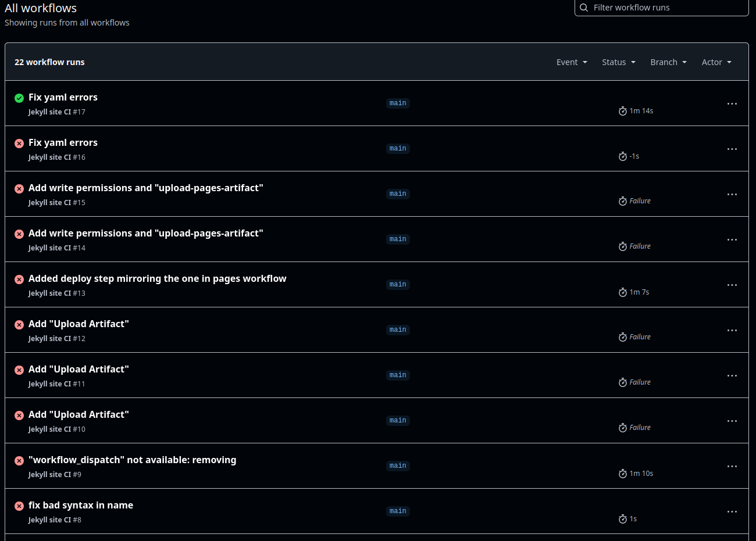Screen dimensions: 756x541
Task: Open the Event filter dropdown
Action: tap(571, 62)
